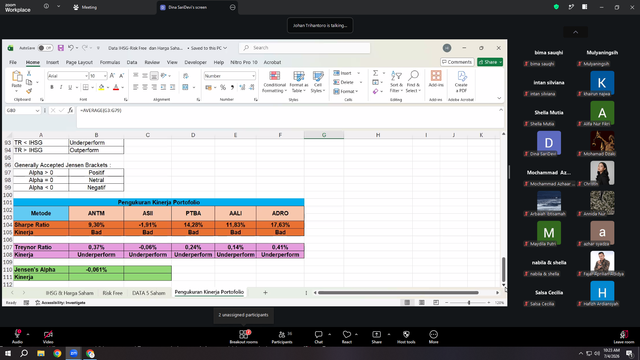Collapse the ribbon with the chevron
Image resolution: width=640 pixels, height=360 pixels.
pos(499,98)
